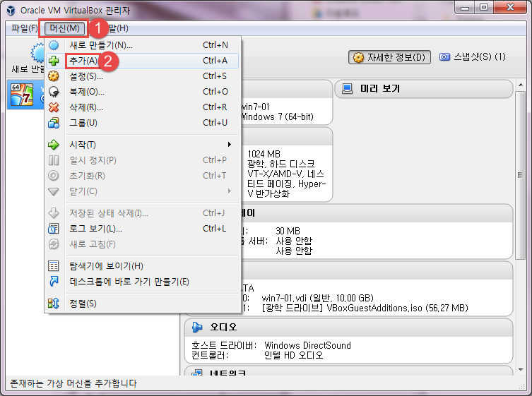Select 삭제(R)... to remove the machine
The image size is (532, 396).
[x=142, y=107]
